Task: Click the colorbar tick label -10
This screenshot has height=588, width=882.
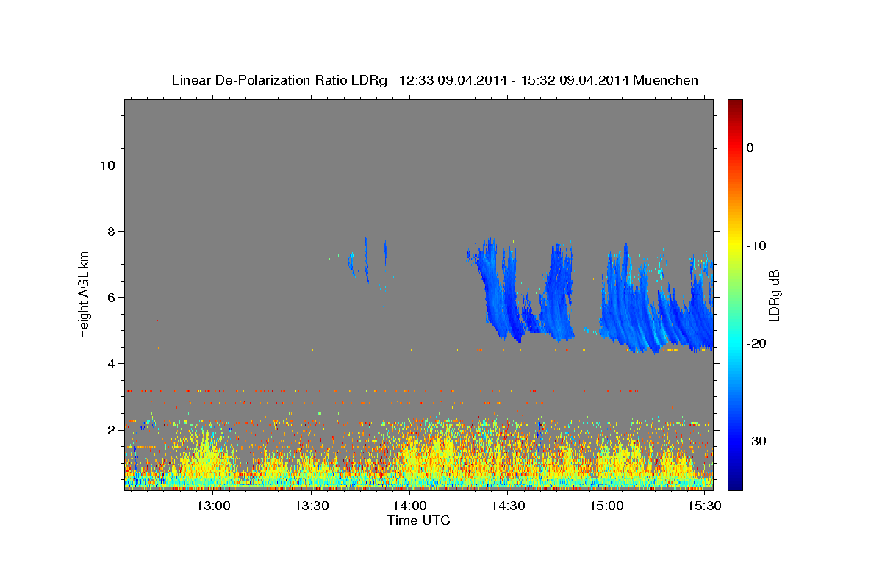Action: tap(756, 245)
